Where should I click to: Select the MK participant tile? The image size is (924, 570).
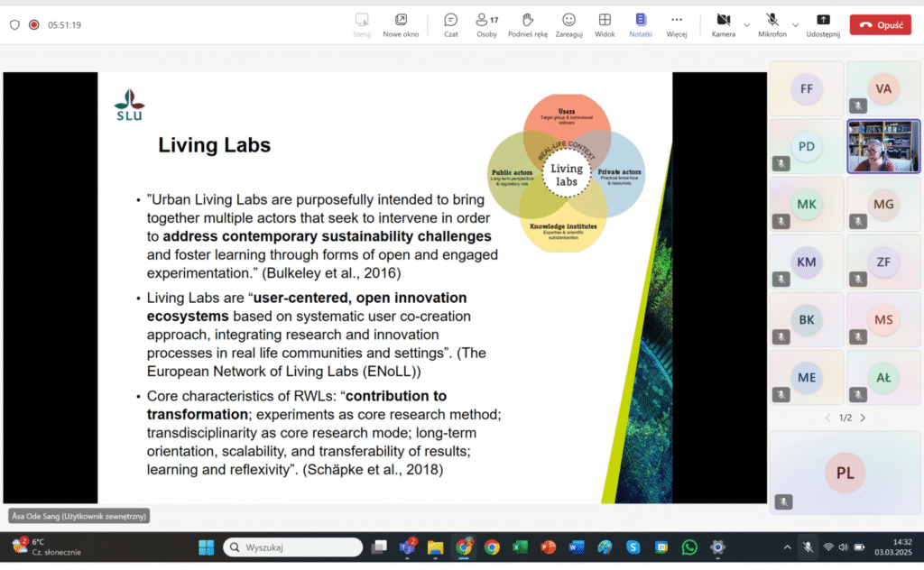click(806, 205)
